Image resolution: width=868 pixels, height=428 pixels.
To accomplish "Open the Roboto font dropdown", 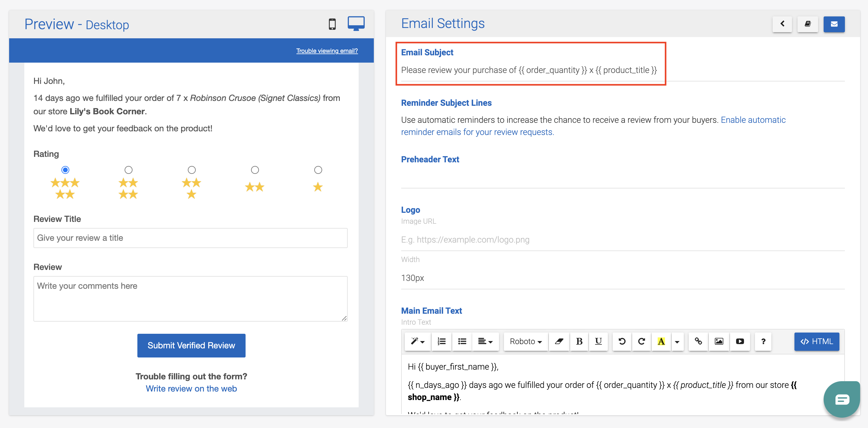I will [525, 341].
